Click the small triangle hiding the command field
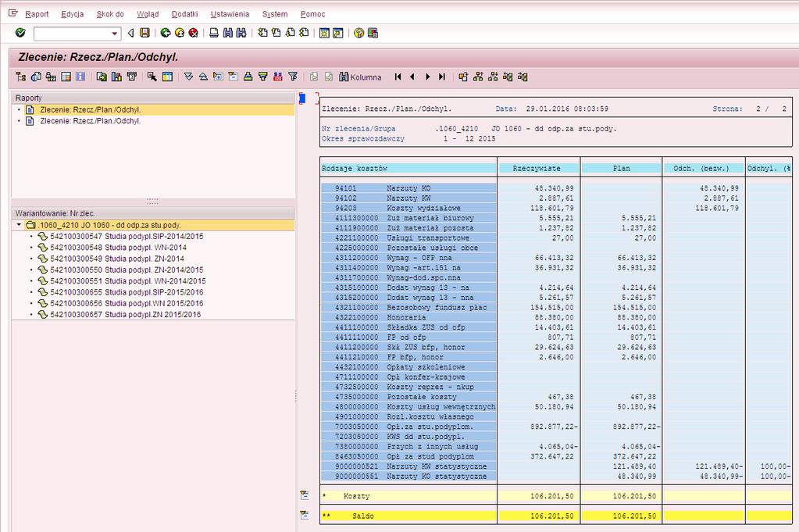 click(130, 33)
